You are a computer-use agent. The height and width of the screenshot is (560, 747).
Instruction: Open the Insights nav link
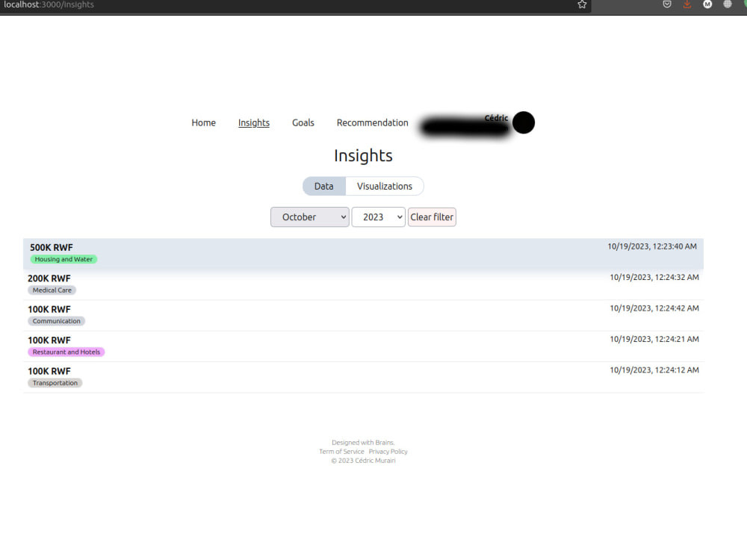(x=254, y=123)
